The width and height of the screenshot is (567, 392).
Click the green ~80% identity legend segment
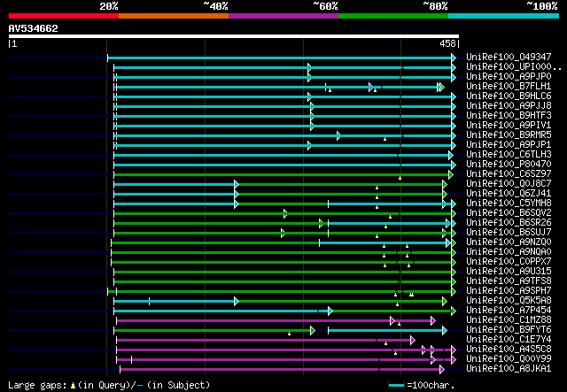pyautogui.click(x=393, y=16)
